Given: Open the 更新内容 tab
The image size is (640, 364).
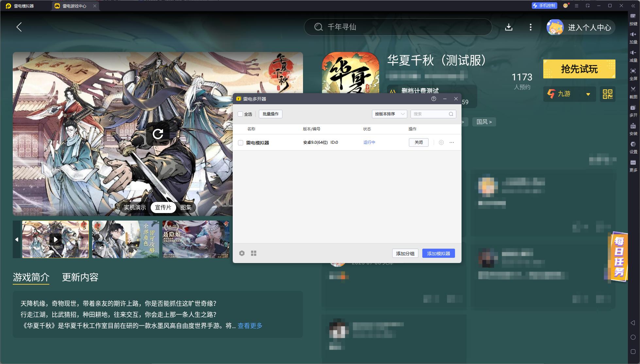Looking at the screenshot, I should pyautogui.click(x=80, y=277).
